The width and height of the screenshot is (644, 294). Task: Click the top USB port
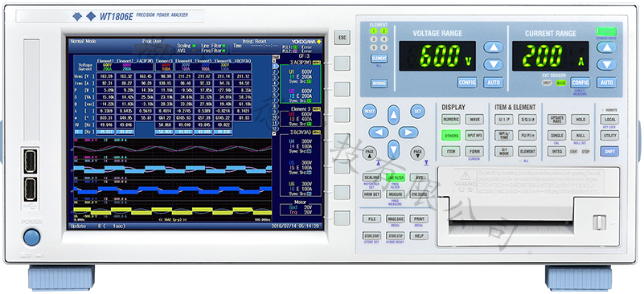pos(30,161)
